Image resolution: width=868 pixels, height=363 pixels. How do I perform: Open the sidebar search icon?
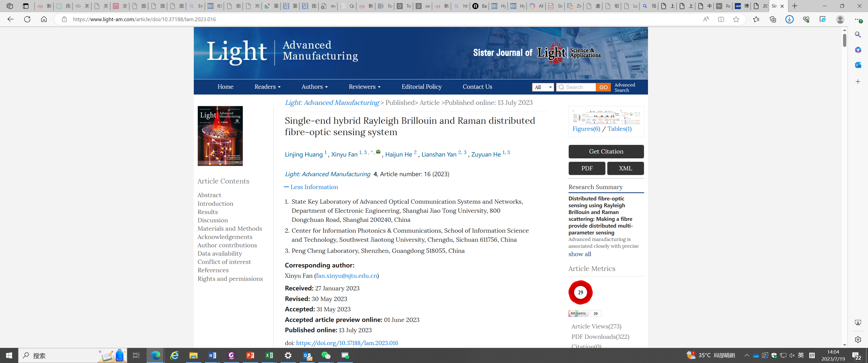tap(858, 34)
